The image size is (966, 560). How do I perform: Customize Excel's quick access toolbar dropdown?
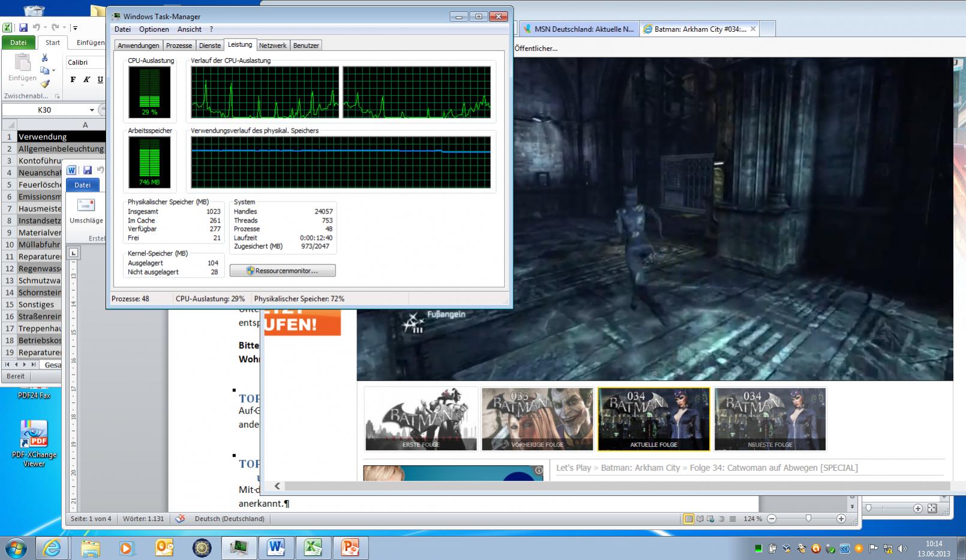75,28
